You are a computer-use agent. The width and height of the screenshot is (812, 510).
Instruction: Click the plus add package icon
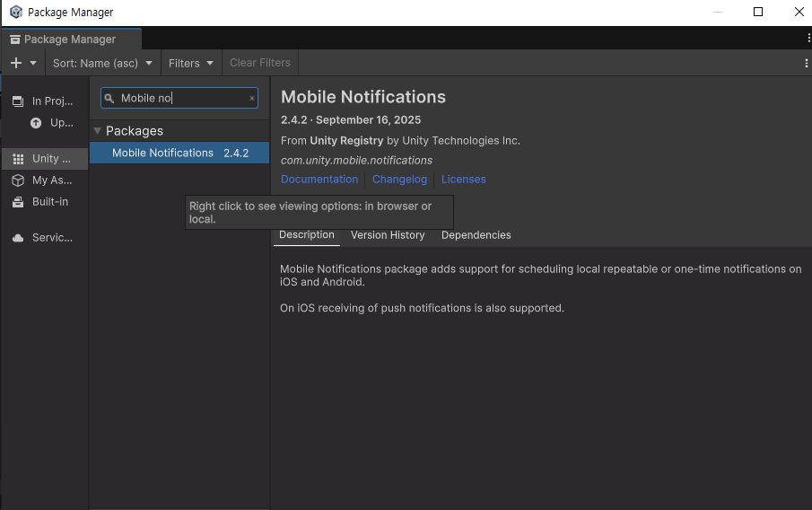point(16,63)
